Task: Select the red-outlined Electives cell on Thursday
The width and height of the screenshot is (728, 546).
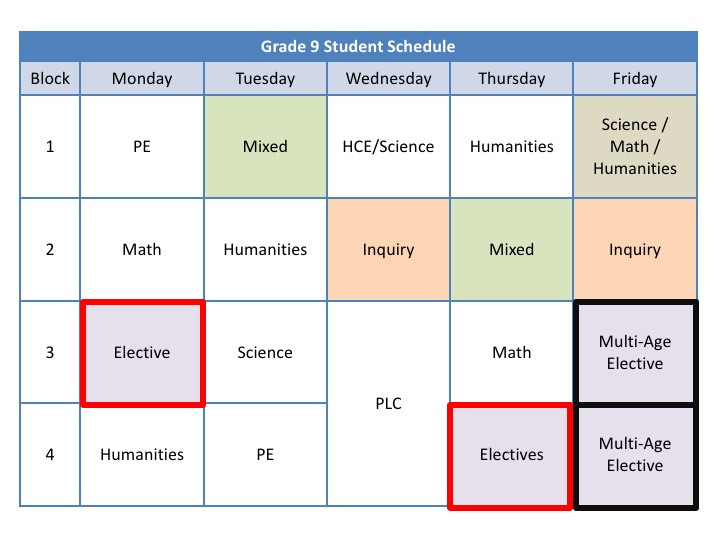Action: tap(511, 455)
